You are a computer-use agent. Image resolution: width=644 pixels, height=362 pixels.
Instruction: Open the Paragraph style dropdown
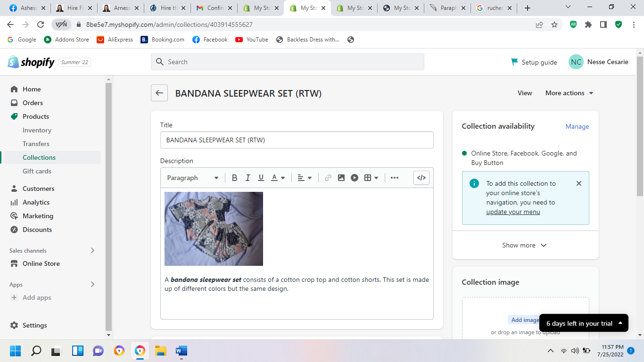[192, 178]
